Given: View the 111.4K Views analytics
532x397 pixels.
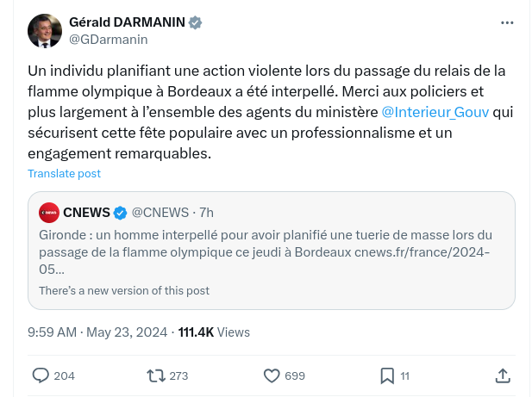Looking at the screenshot, I should (214, 332).
